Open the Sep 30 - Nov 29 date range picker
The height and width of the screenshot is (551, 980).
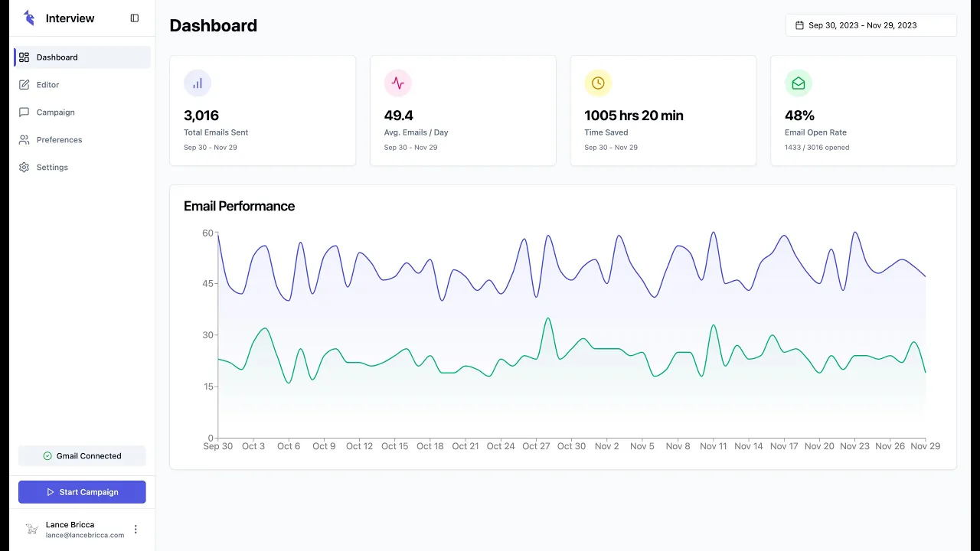click(x=871, y=25)
